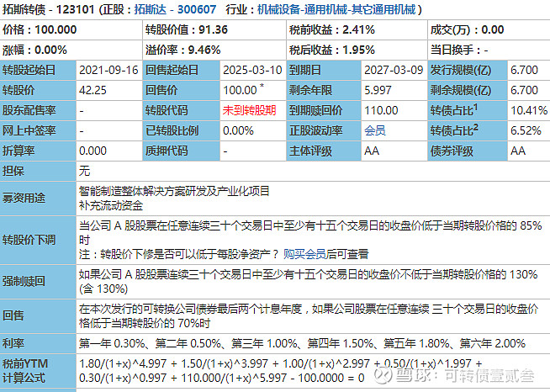Open the 拓斯达 - 300607 stock link
This screenshot has width=550, height=392.
coord(175,9)
